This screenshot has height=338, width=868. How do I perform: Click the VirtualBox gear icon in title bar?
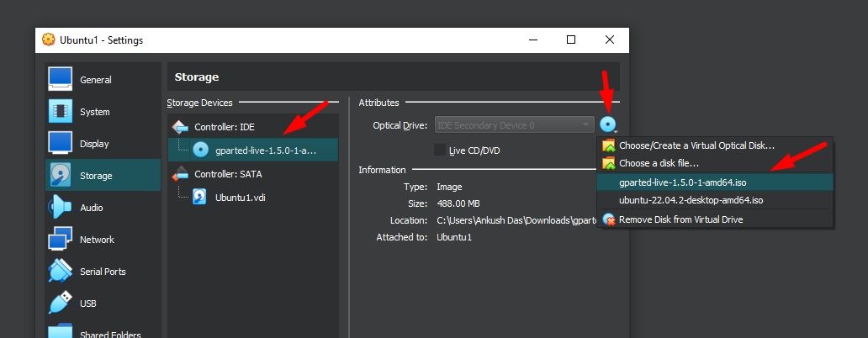tap(49, 40)
